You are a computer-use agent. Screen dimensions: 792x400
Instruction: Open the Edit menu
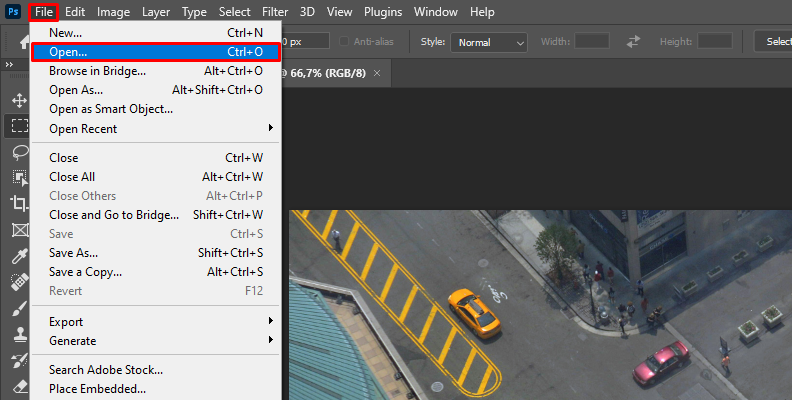[x=75, y=12]
